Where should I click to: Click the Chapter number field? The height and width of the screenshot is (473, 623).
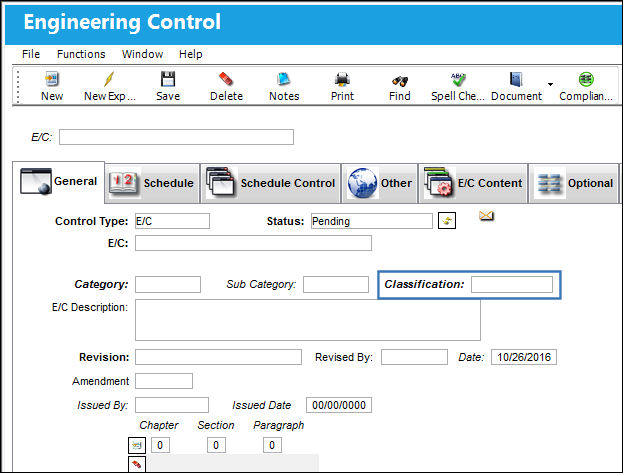(x=160, y=445)
